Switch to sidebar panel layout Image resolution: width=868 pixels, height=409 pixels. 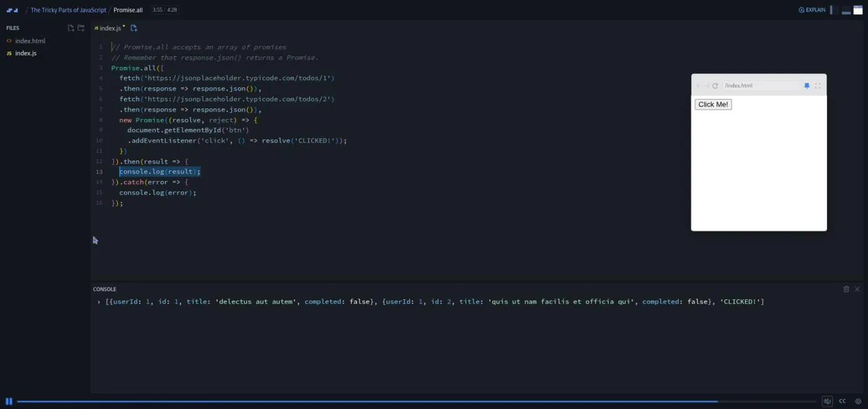pyautogui.click(x=835, y=10)
